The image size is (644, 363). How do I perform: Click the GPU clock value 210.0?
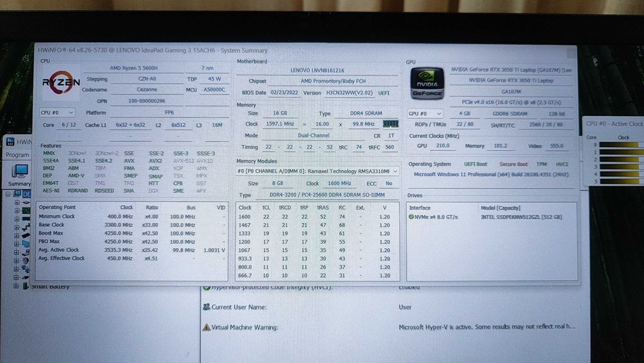[x=442, y=146]
